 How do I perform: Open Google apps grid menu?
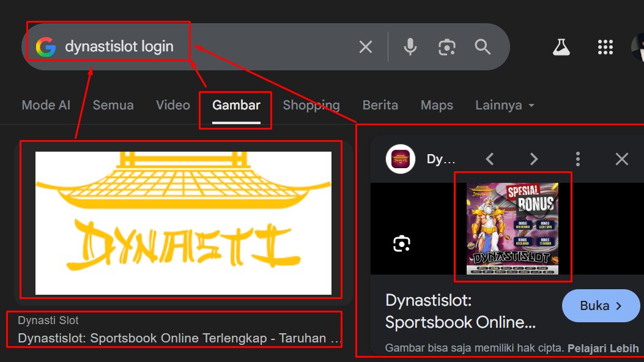click(x=605, y=47)
